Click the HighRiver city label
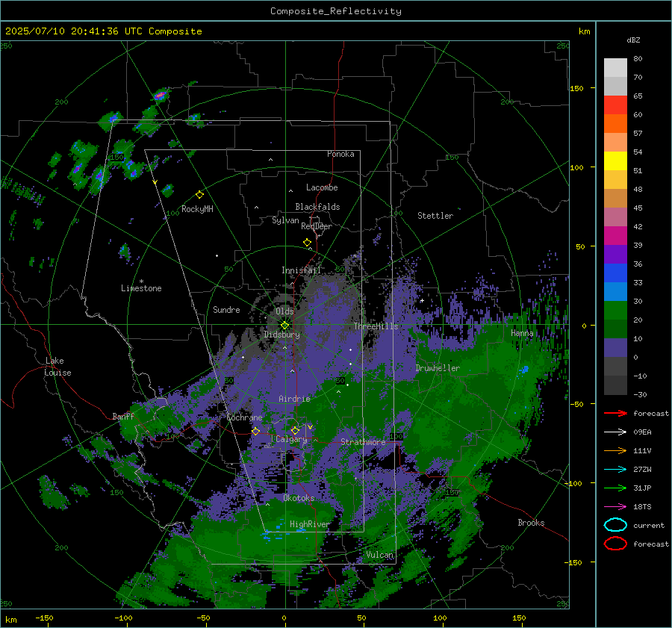Viewport: 672px width, 628px height. (x=310, y=524)
